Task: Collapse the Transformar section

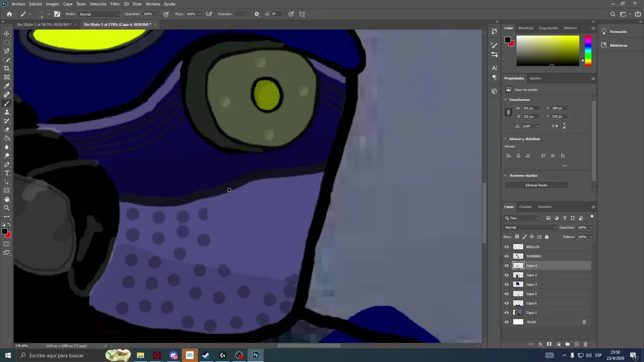Action: [505, 100]
